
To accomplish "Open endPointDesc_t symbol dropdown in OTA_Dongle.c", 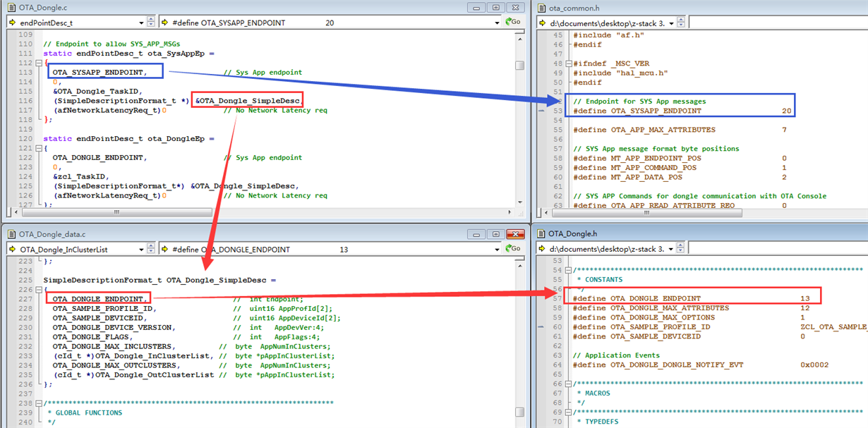I will (x=141, y=23).
